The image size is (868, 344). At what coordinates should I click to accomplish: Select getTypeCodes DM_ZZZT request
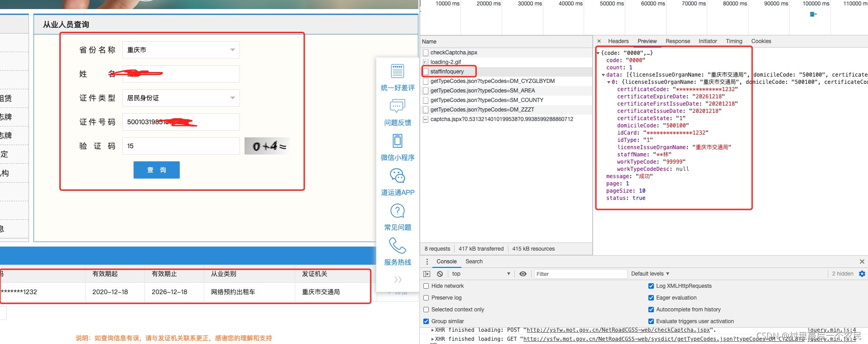tap(506, 110)
